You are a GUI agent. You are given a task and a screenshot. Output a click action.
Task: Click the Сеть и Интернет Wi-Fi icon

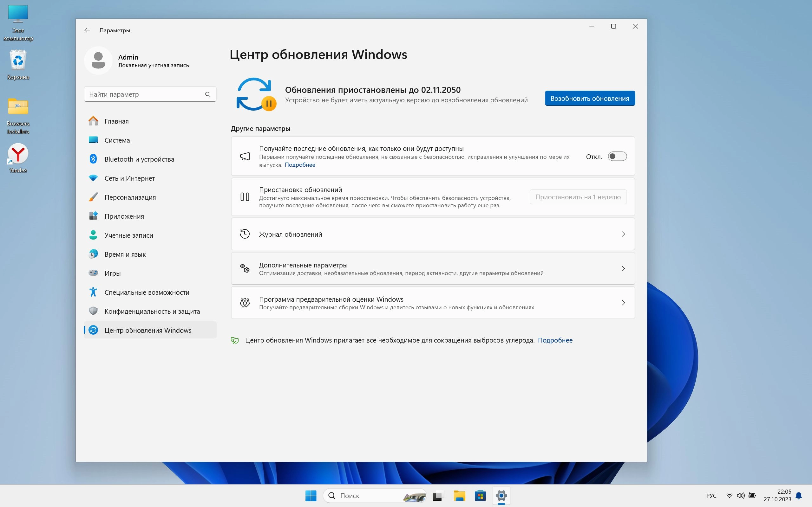(x=93, y=178)
